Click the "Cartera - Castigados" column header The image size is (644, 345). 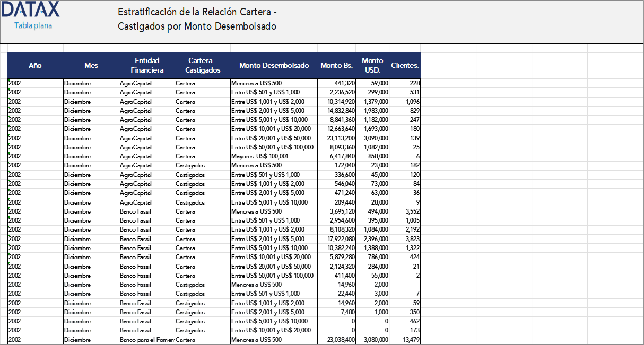coord(202,65)
